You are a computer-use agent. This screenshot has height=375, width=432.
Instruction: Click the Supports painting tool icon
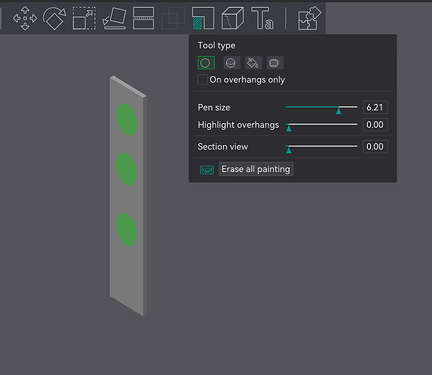pyautogui.click(x=203, y=18)
